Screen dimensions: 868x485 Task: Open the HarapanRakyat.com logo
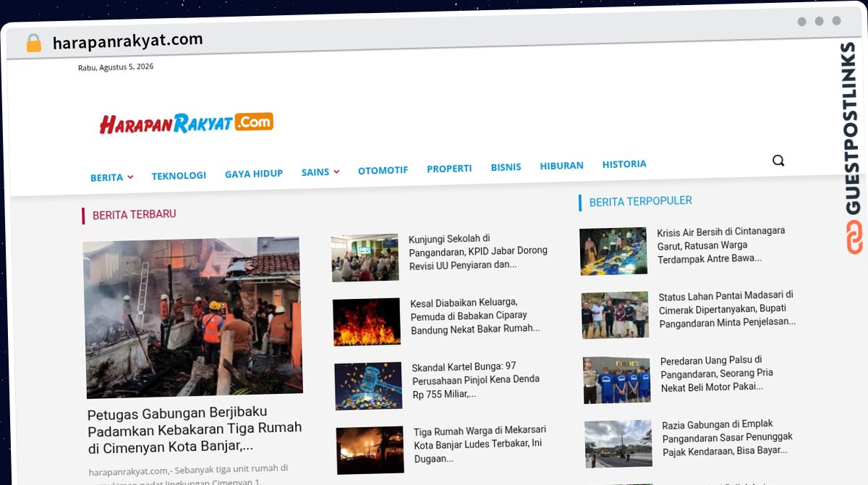(x=187, y=123)
